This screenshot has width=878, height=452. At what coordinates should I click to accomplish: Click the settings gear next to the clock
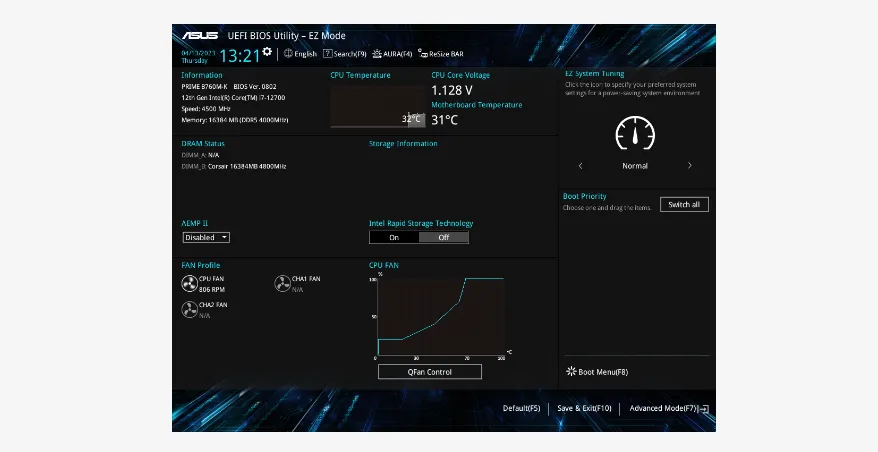267,52
